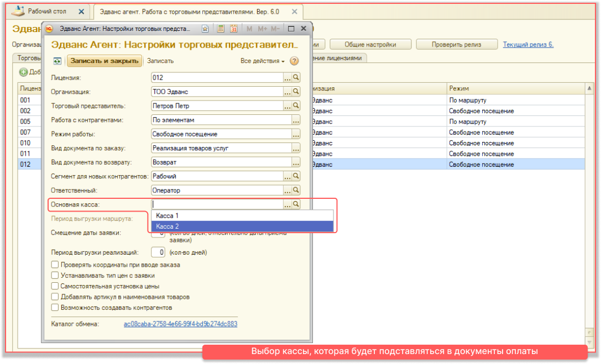
Task: Click the M- memory subtract button
Action: pyautogui.click(x=275, y=29)
